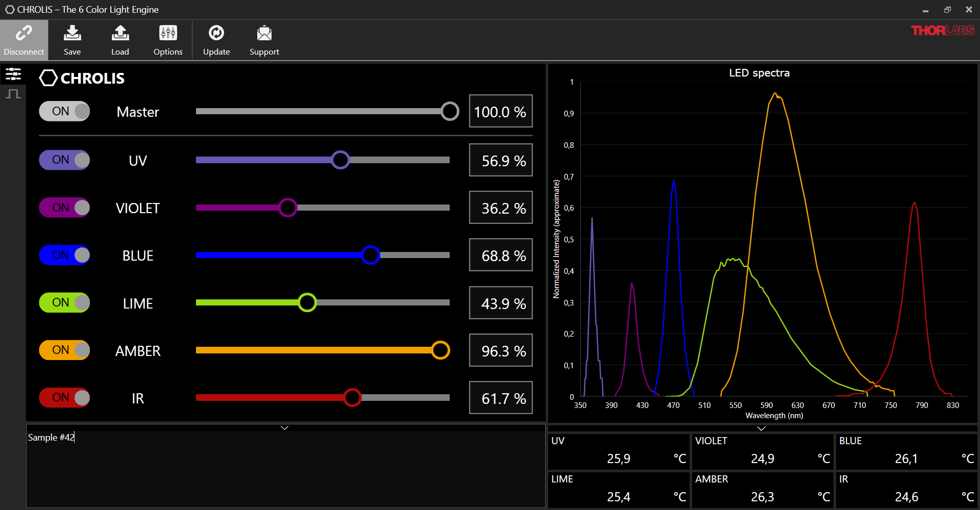Click the Sample #42 notes text area
980x510 pixels.
click(286, 469)
